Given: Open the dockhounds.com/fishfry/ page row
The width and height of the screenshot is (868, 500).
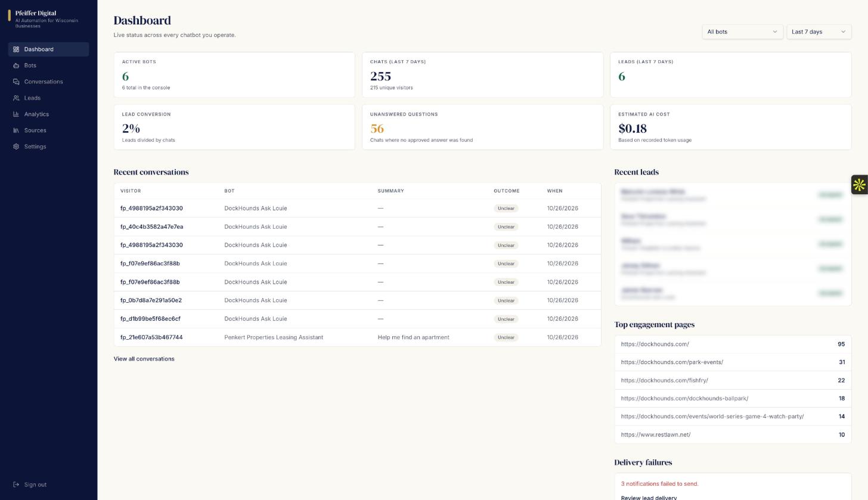Looking at the screenshot, I should pos(733,380).
